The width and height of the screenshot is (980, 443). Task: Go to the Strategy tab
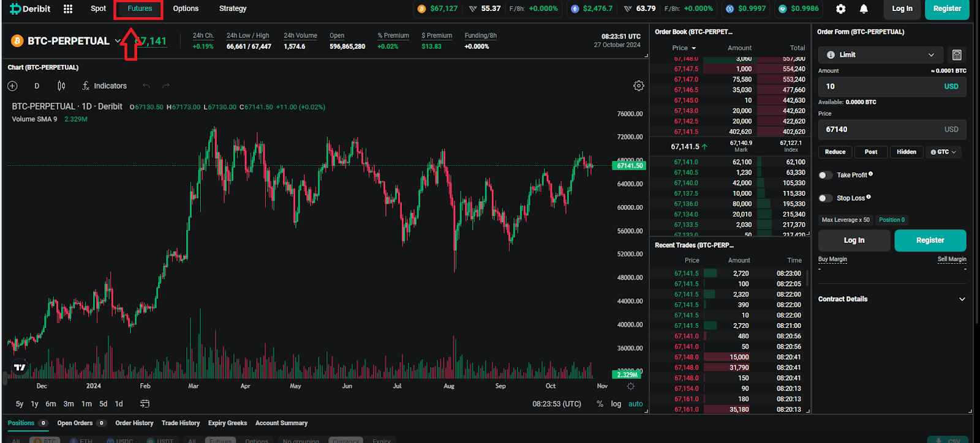coord(233,9)
